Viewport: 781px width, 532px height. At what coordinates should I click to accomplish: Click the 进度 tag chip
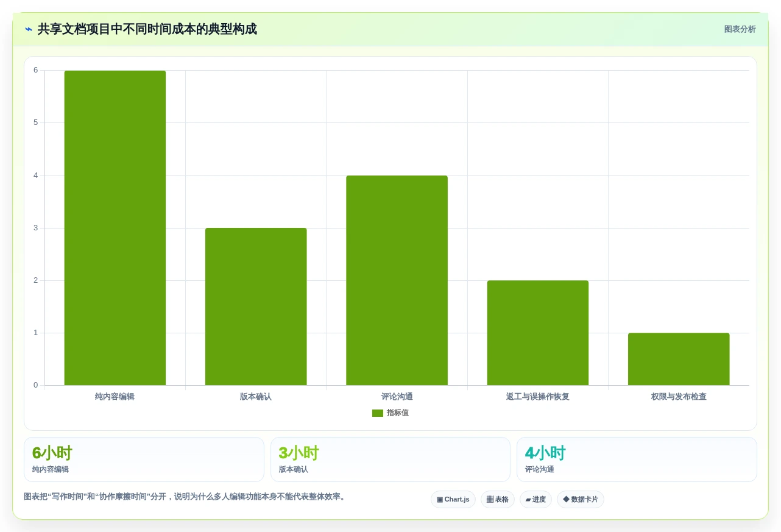(x=535, y=500)
